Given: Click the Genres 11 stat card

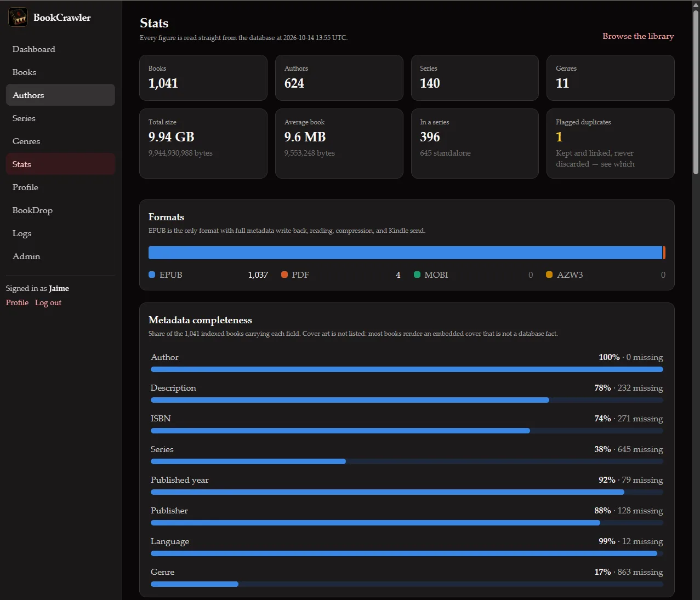Looking at the screenshot, I should click(611, 78).
